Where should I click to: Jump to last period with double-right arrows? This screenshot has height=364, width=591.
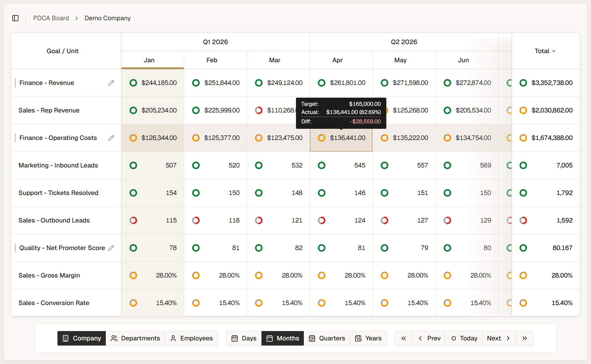525,338
